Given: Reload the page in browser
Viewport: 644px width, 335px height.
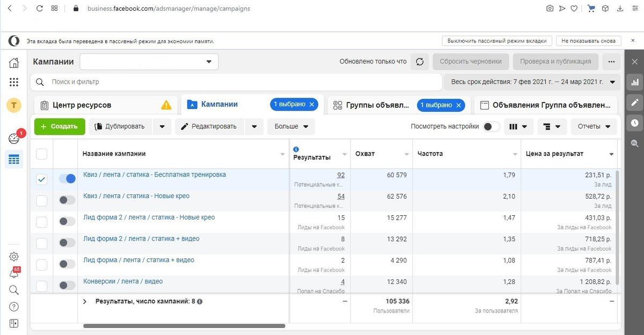Looking at the screenshot, I should pyautogui.click(x=40, y=9).
